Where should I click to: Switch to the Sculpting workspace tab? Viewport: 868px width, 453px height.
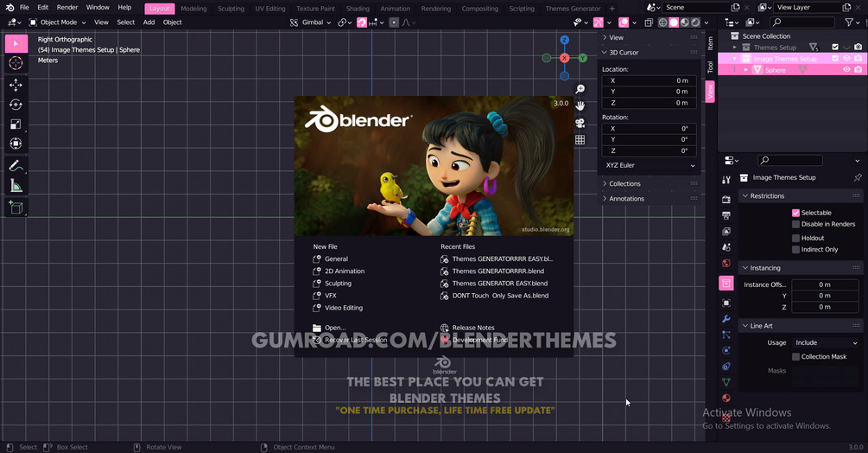[231, 9]
